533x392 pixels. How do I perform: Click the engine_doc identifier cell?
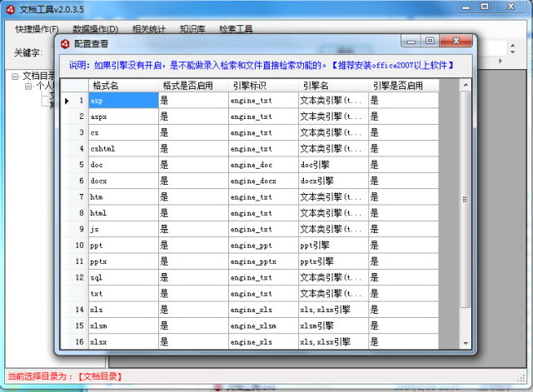263,165
